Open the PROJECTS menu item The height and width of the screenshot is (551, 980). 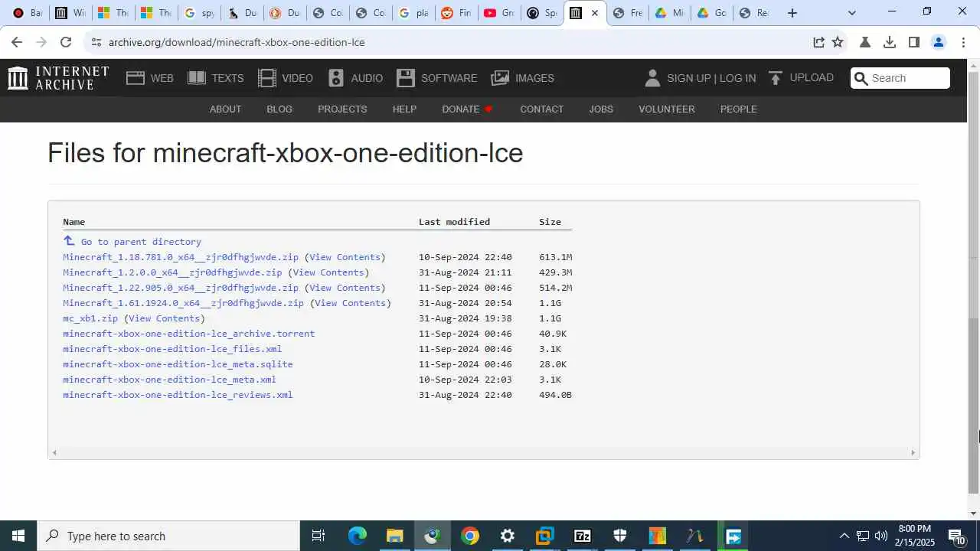(342, 109)
